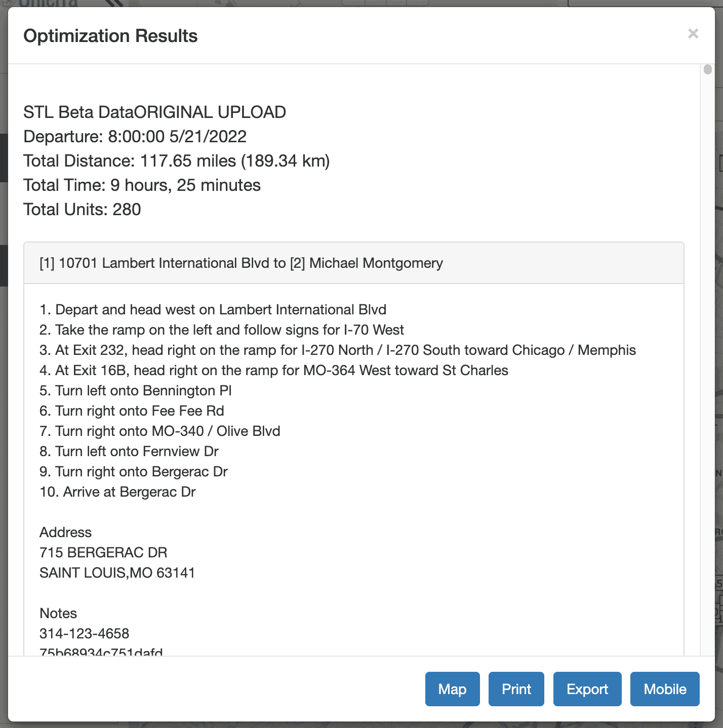
Task: Click 'SAINT LOUIS,MO 63141' text
Action: pos(117,573)
